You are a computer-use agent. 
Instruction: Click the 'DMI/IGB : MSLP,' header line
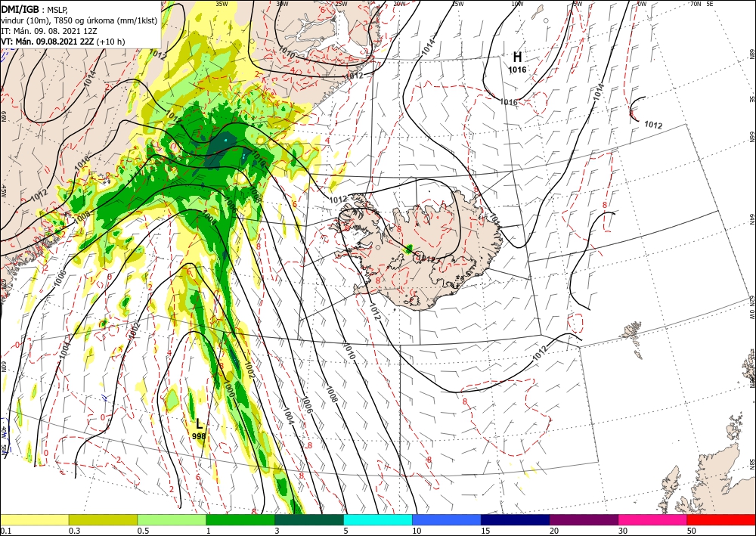(36, 9)
